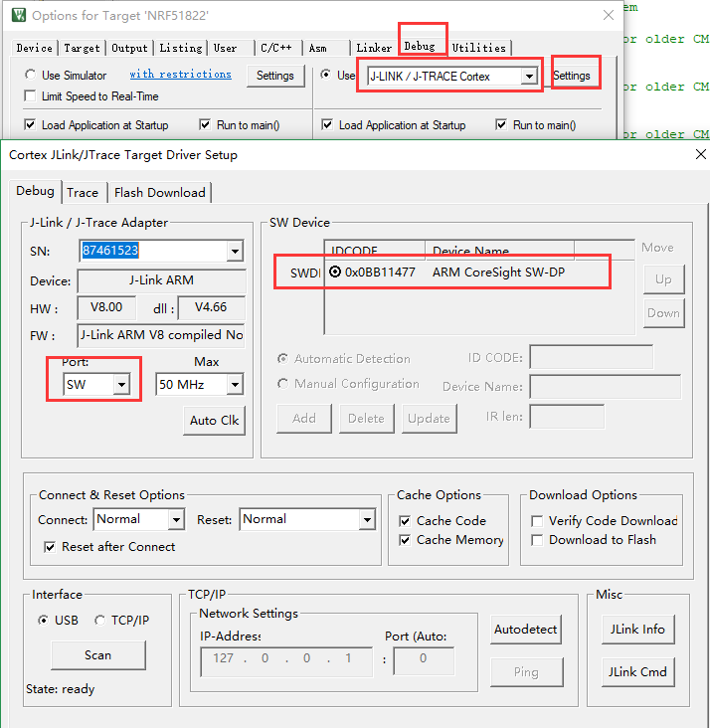Screen dimensions: 710x728
Task: Select the 0x0BB11477 SWDIO device radio
Action: (335, 273)
